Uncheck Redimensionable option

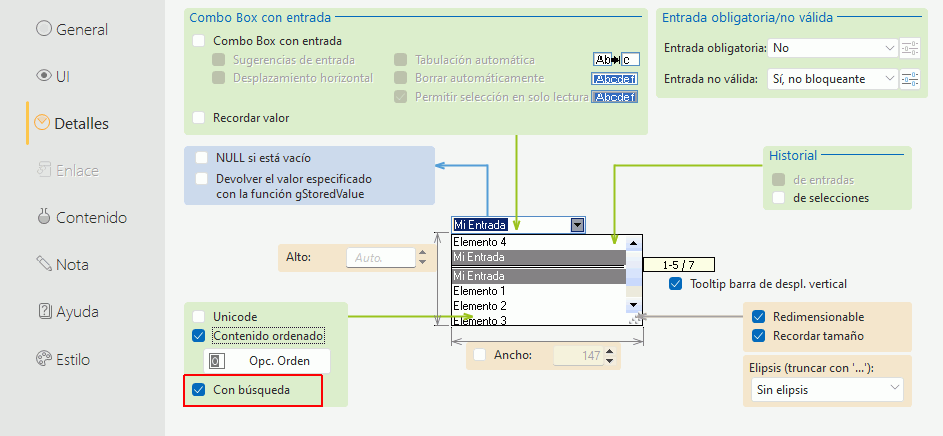758,316
